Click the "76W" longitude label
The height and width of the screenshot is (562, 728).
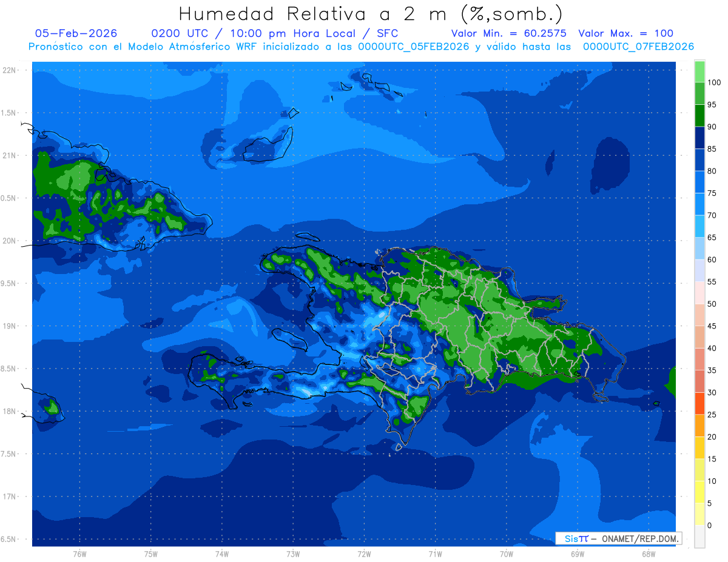[79, 554]
